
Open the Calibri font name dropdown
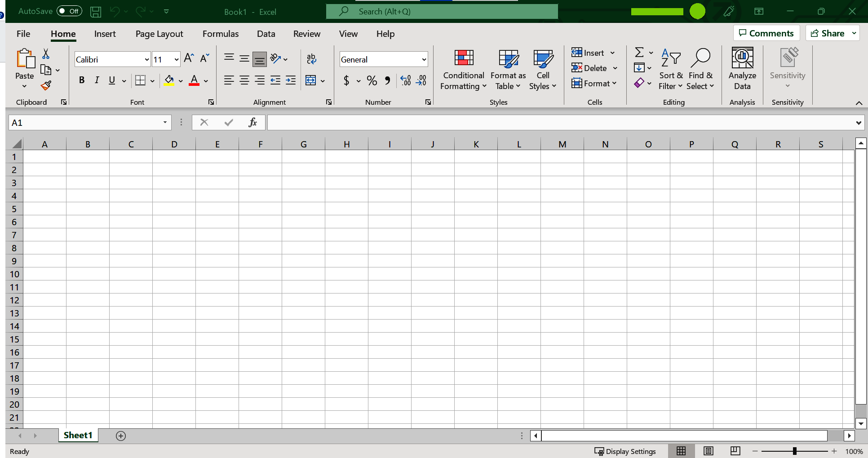click(146, 59)
